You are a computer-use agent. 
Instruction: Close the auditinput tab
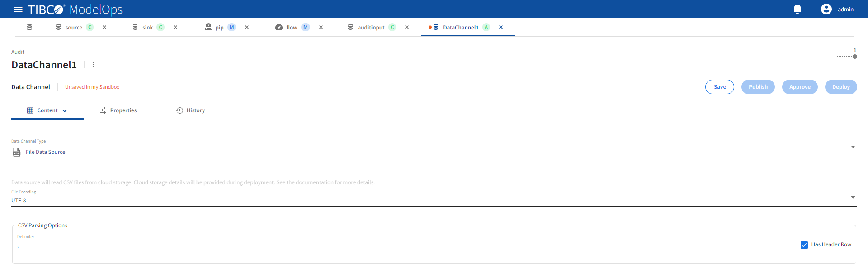coord(407,27)
